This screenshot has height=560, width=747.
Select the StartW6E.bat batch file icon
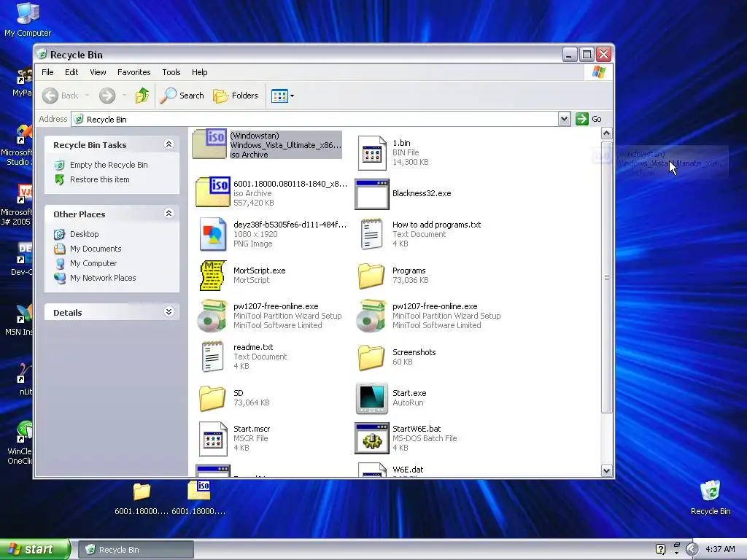click(x=372, y=438)
